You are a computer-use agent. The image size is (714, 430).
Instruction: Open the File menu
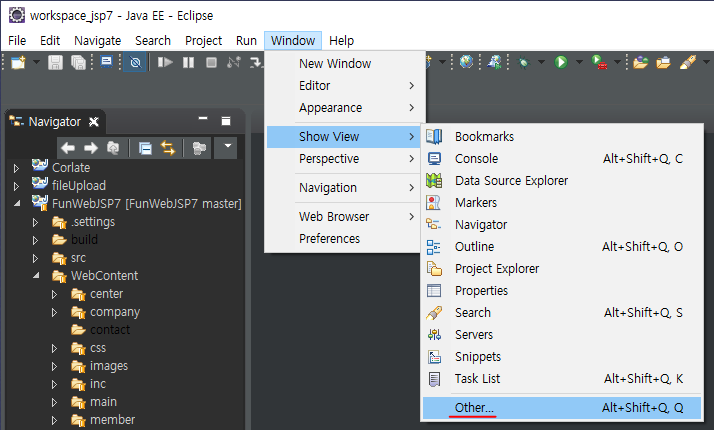pos(17,41)
